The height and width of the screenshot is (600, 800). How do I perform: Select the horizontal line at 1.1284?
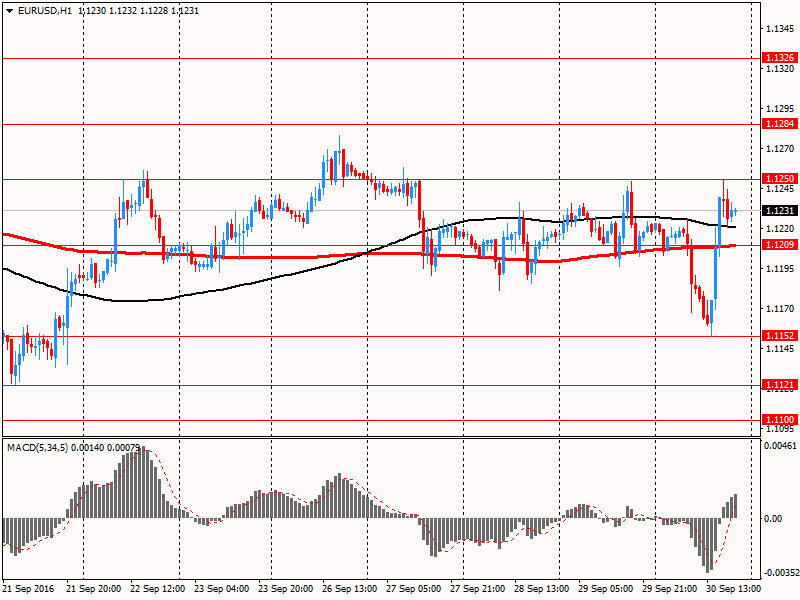(400, 124)
